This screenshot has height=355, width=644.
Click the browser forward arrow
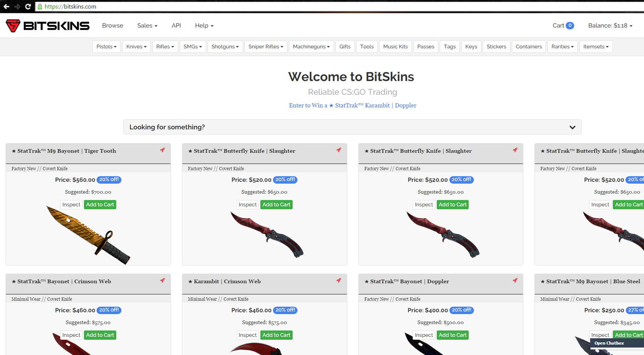pyautogui.click(x=17, y=6)
